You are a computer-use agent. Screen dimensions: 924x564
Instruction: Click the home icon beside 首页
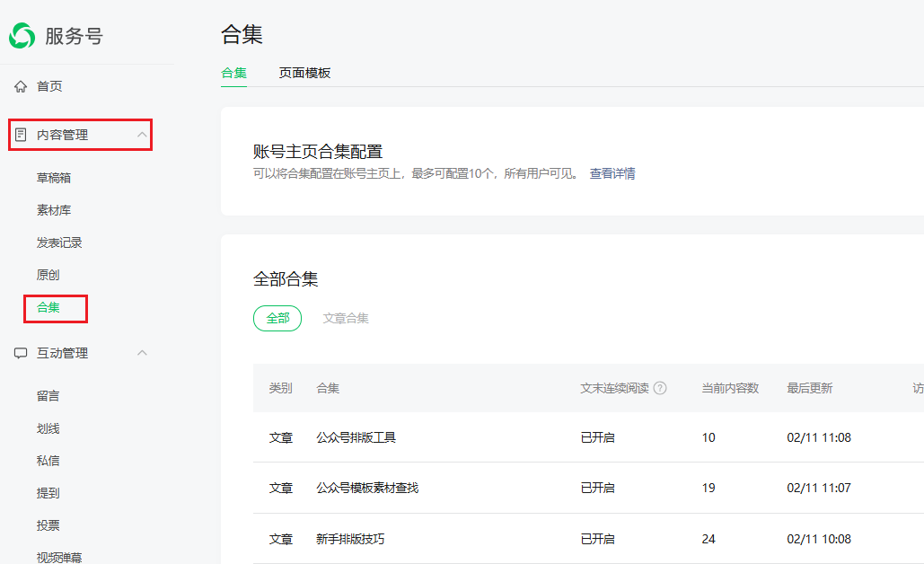coord(21,87)
